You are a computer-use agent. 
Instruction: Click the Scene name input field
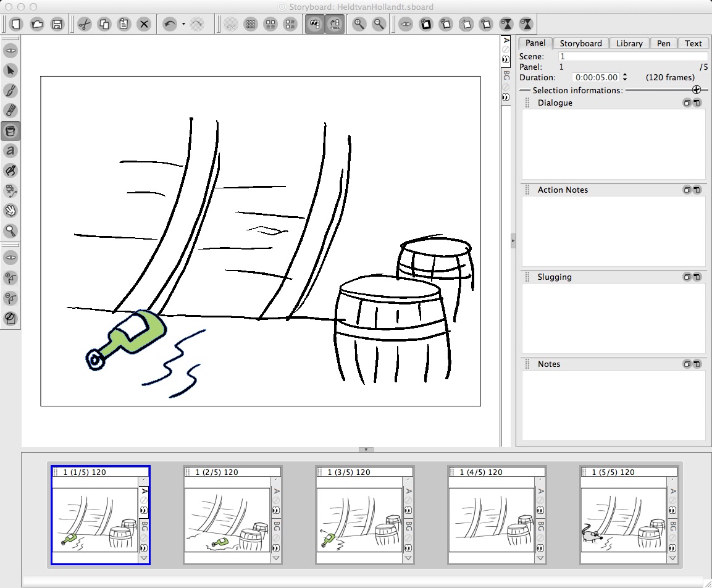pos(632,56)
